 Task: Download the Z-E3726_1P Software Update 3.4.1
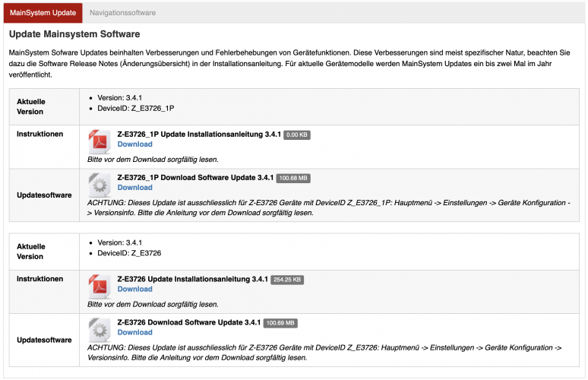(134, 188)
